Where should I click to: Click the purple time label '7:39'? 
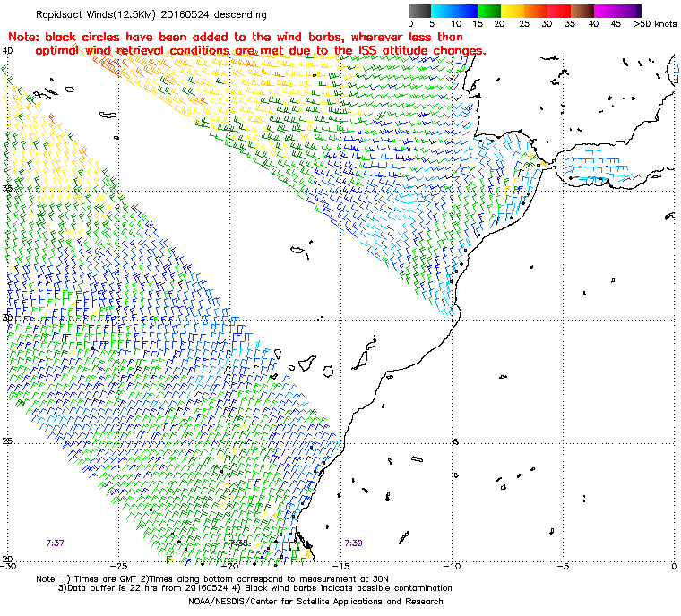(353, 543)
